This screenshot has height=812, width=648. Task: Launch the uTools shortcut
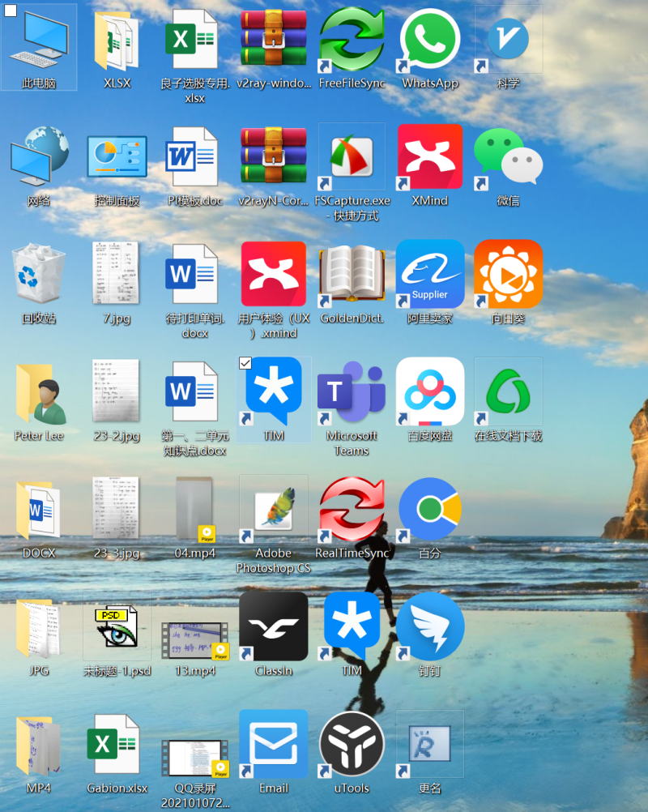pyautogui.click(x=352, y=745)
